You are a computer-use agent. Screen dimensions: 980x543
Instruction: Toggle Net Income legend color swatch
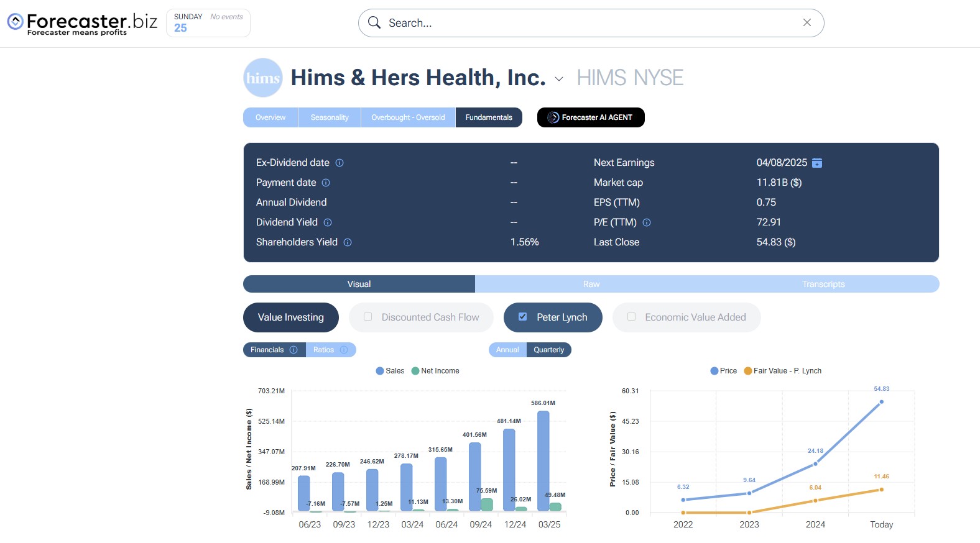[415, 371]
